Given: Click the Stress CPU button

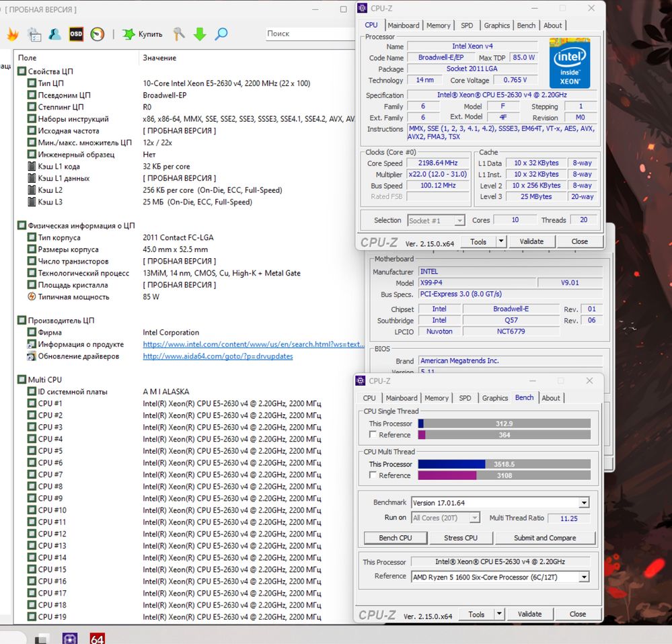Looking at the screenshot, I should [x=461, y=538].
